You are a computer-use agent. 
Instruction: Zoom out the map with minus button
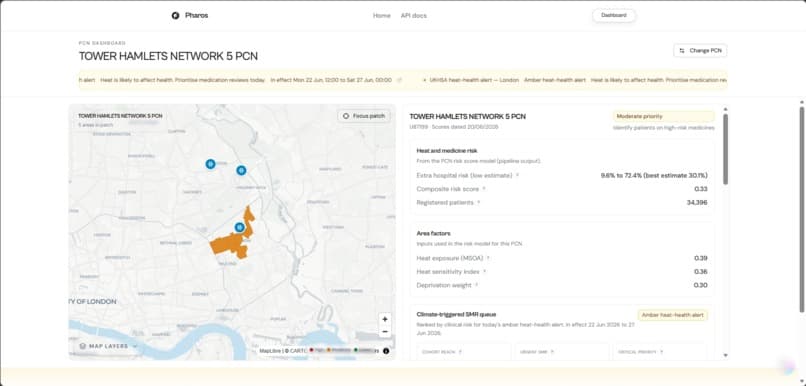pyautogui.click(x=384, y=332)
